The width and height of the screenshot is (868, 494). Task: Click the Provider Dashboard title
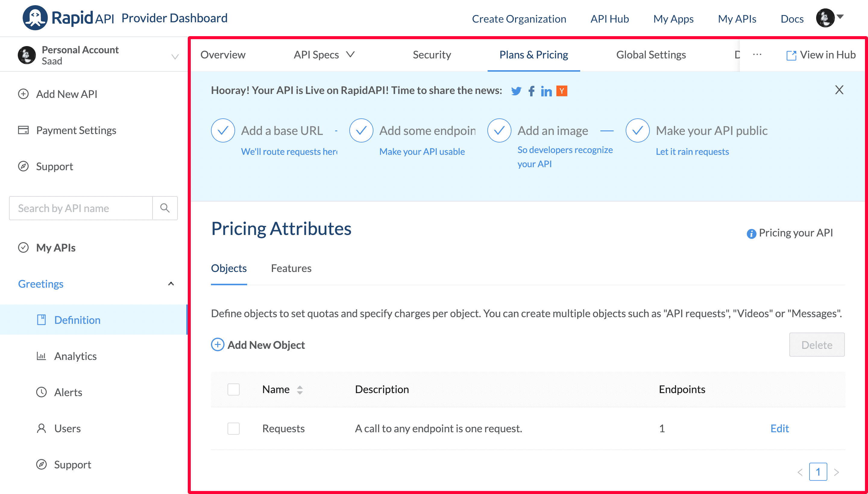coord(175,18)
